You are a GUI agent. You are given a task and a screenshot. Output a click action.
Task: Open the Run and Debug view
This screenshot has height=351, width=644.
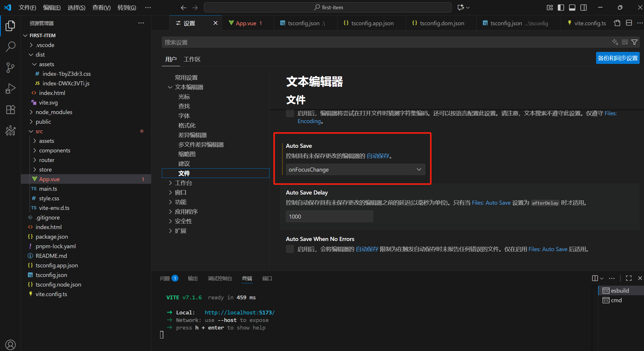[x=10, y=89]
